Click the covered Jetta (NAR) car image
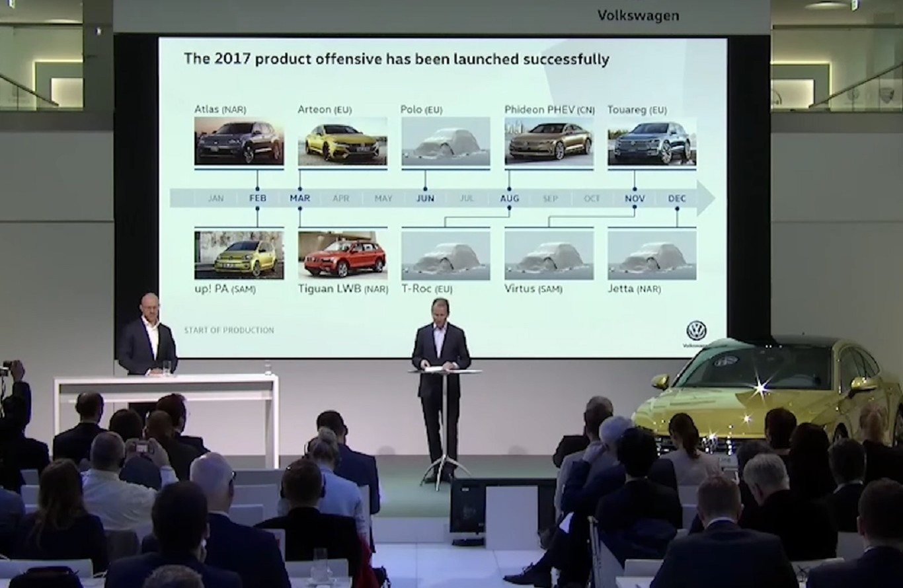 pyautogui.click(x=652, y=255)
